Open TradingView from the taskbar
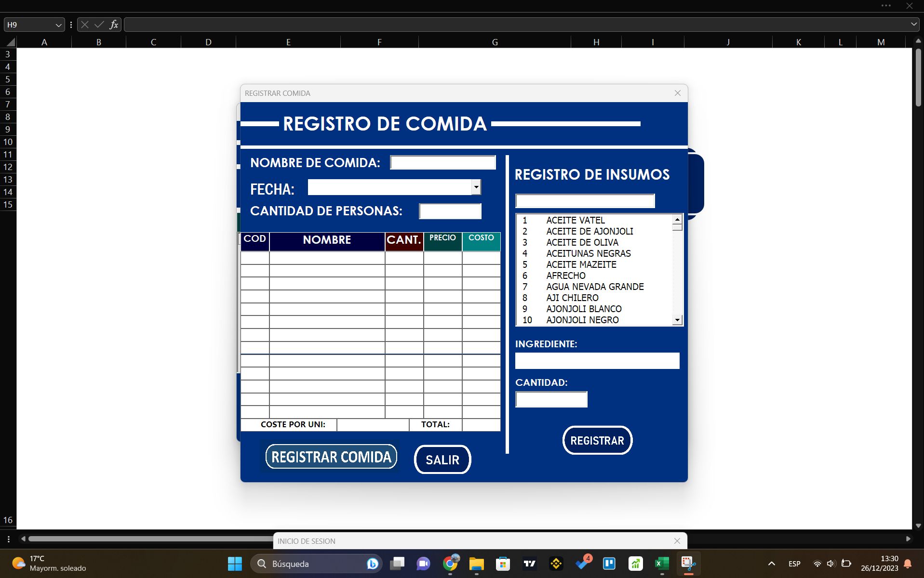The height and width of the screenshot is (578, 924). point(529,563)
